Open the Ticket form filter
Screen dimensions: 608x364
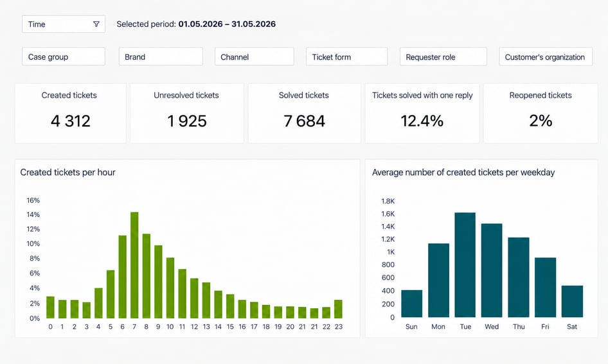coord(346,56)
